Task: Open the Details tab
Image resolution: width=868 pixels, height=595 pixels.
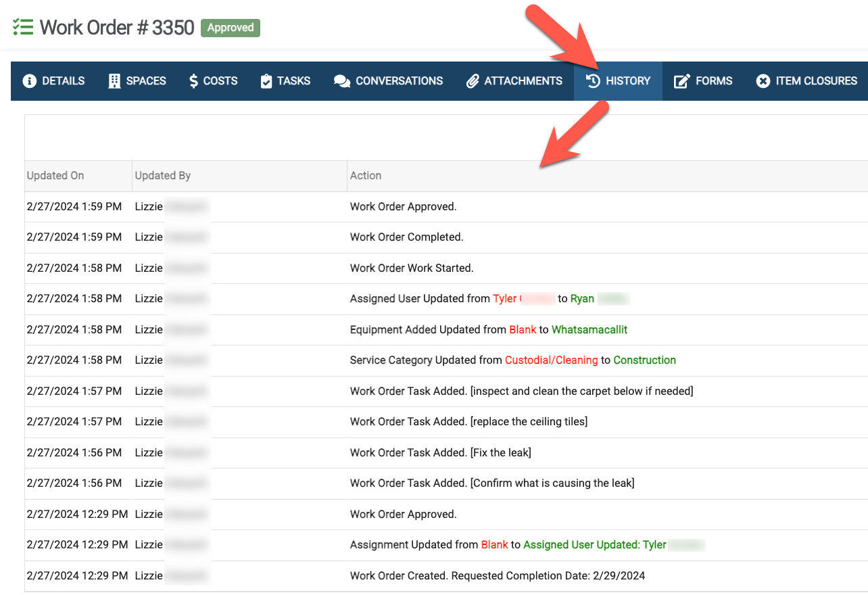Action: tap(63, 81)
